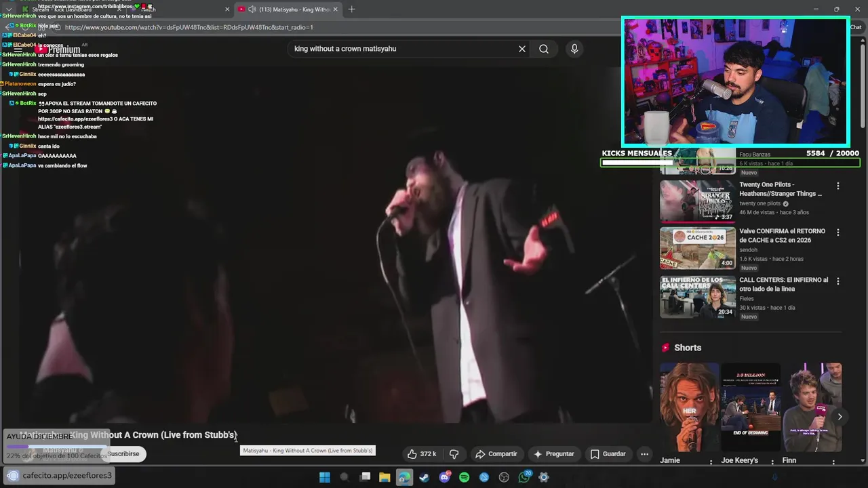The width and height of the screenshot is (868, 488).
Task: Clear the YouTube search query
Action: 522,49
